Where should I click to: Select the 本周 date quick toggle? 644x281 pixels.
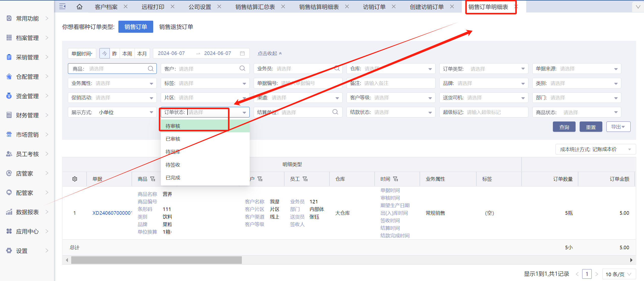click(x=127, y=53)
